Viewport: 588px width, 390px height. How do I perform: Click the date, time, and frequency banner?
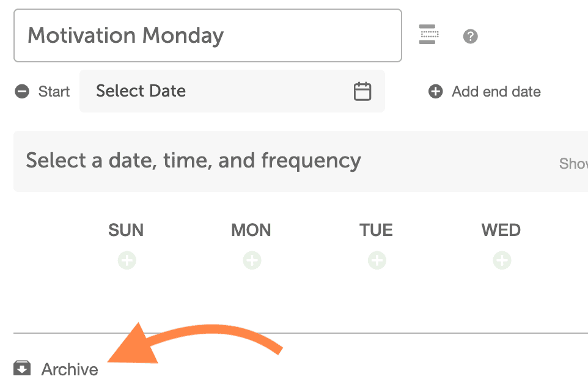click(x=301, y=161)
